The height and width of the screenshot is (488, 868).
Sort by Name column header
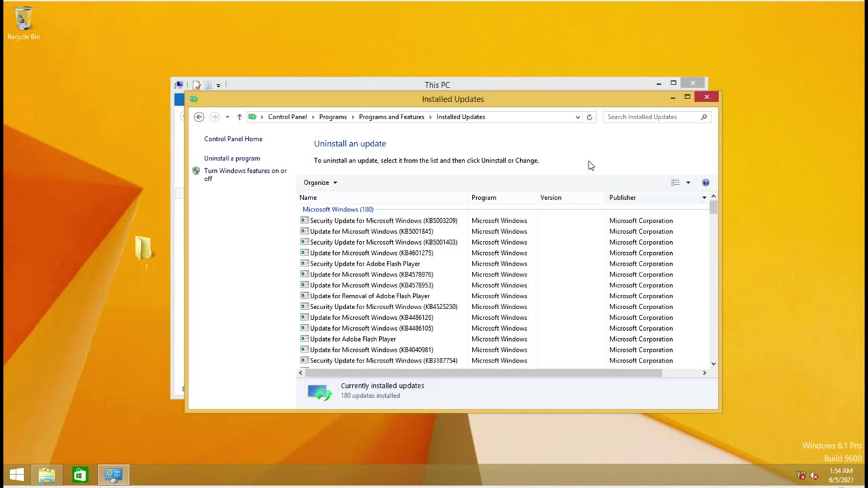[383, 197]
